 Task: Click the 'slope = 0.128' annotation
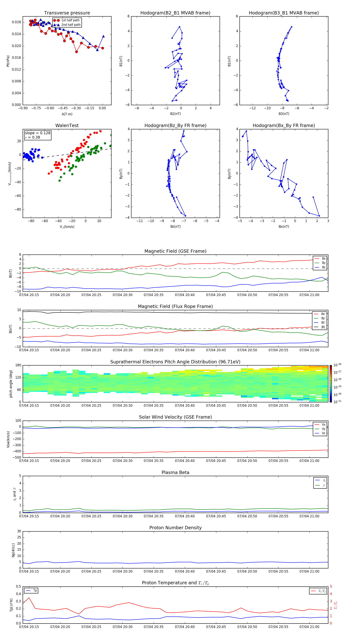(x=37, y=133)
